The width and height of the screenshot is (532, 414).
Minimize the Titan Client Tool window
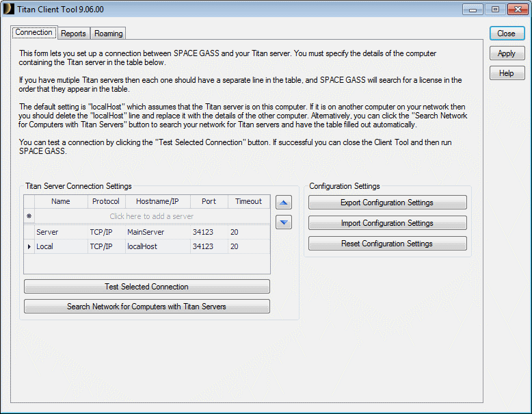473,10
